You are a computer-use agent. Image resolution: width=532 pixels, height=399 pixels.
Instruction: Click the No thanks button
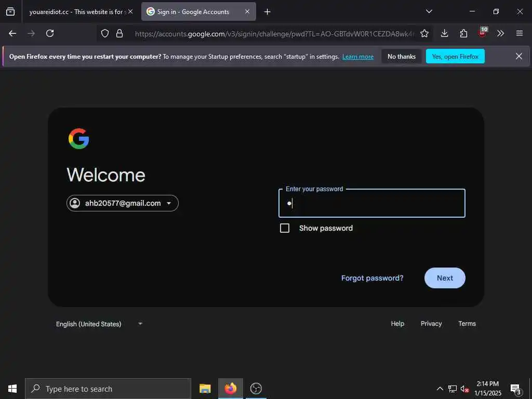[402, 57]
